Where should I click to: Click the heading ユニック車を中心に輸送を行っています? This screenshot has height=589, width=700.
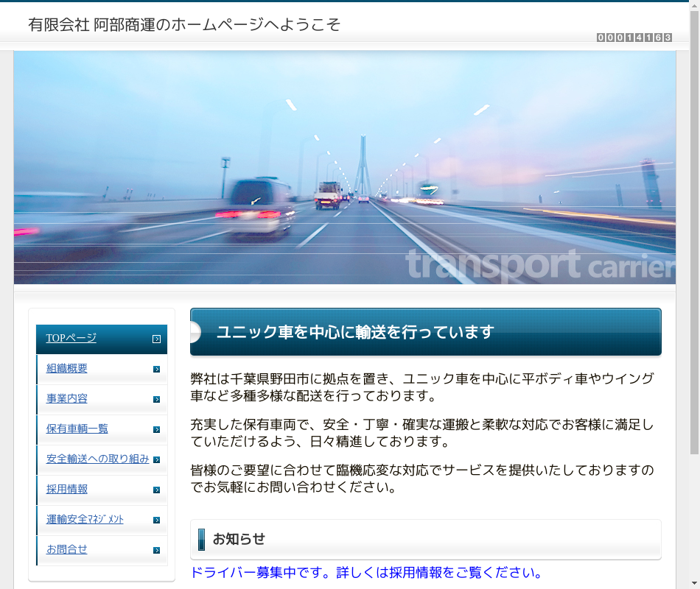tap(355, 332)
